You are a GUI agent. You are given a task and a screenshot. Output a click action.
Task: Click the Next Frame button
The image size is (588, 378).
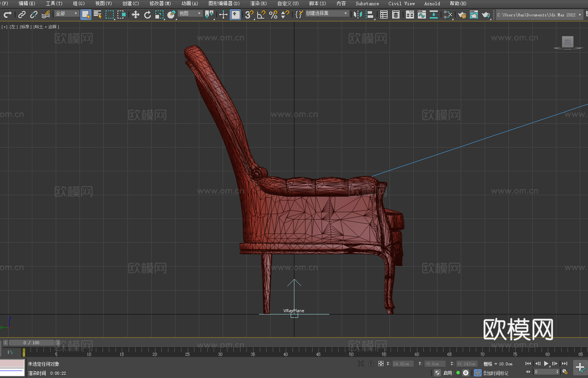pos(555,364)
